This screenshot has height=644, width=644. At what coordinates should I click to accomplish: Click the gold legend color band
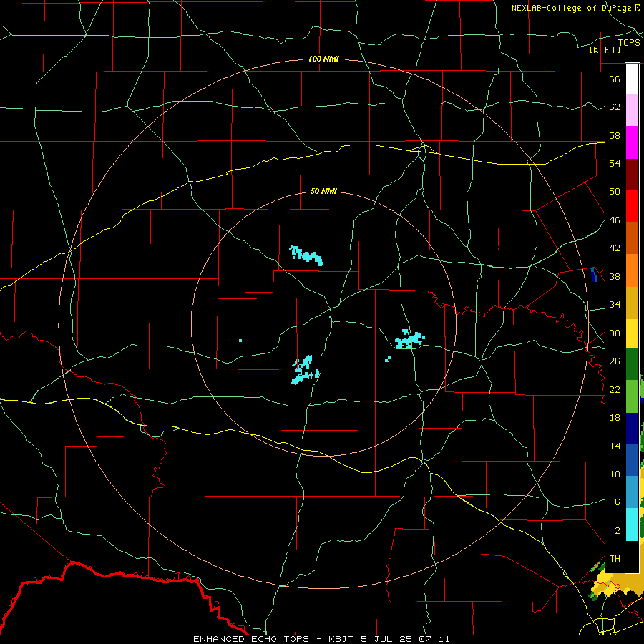632,302
